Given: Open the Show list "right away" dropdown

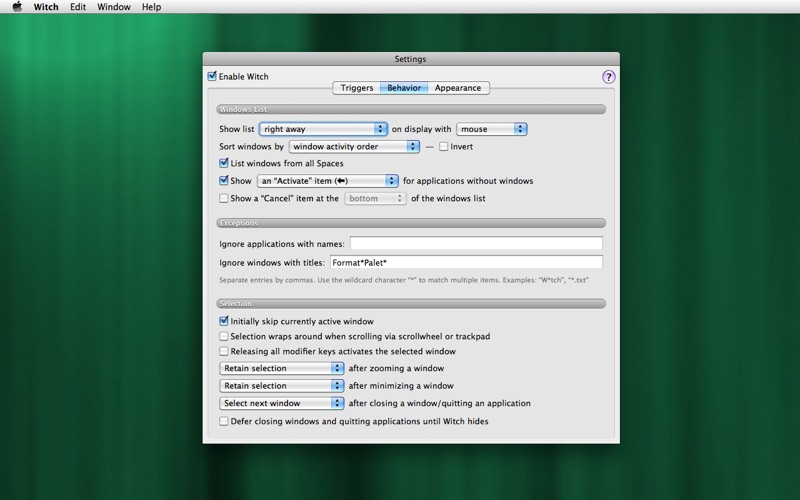Looking at the screenshot, I should pyautogui.click(x=322, y=129).
